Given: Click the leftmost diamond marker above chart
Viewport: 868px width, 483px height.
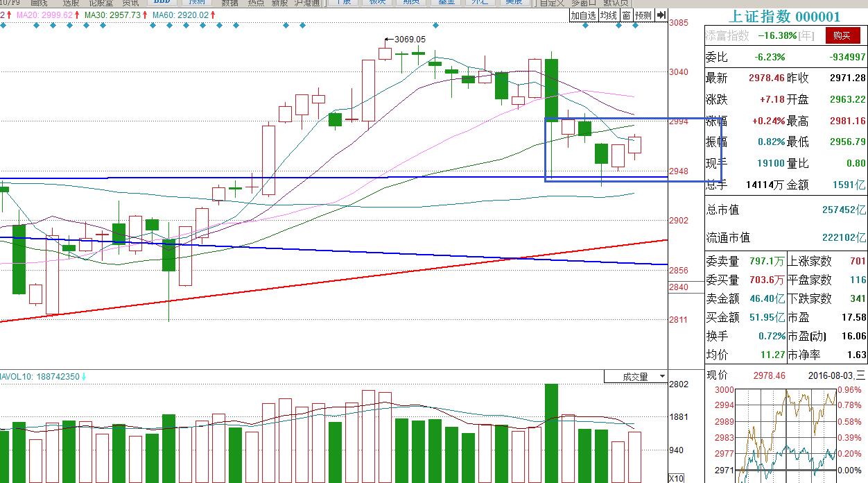Looking at the screenshot, I should (x=3, y=26).
